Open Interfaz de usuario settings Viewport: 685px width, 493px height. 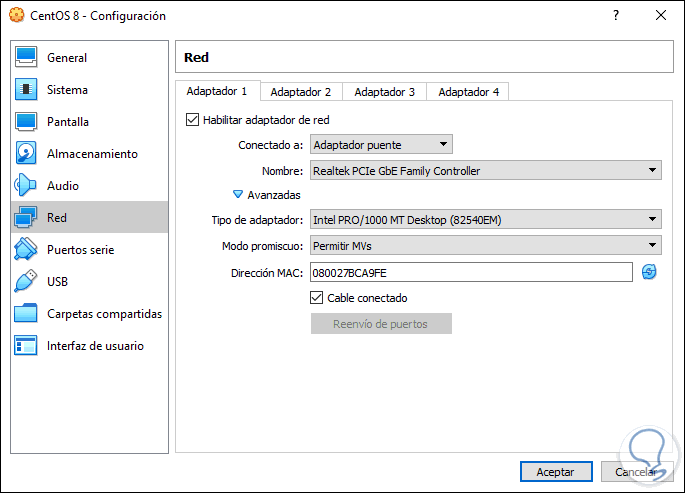pyautogui.click(x=94, y=346)
